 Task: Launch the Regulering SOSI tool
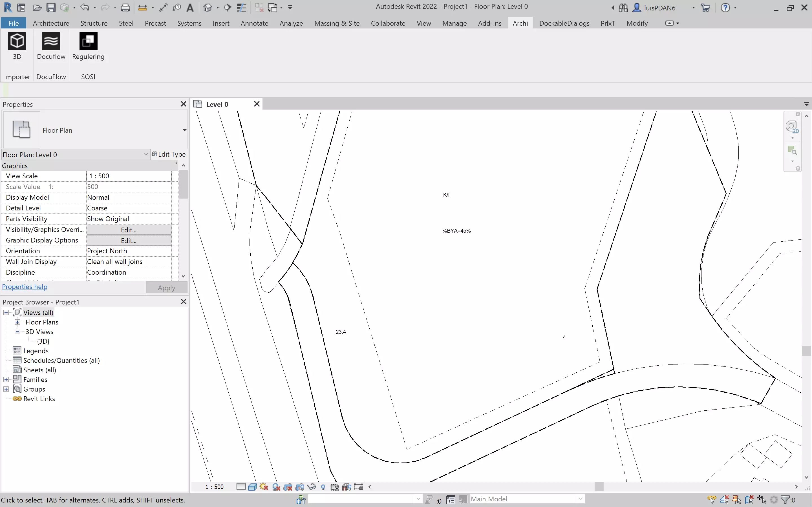pos(88,46)
